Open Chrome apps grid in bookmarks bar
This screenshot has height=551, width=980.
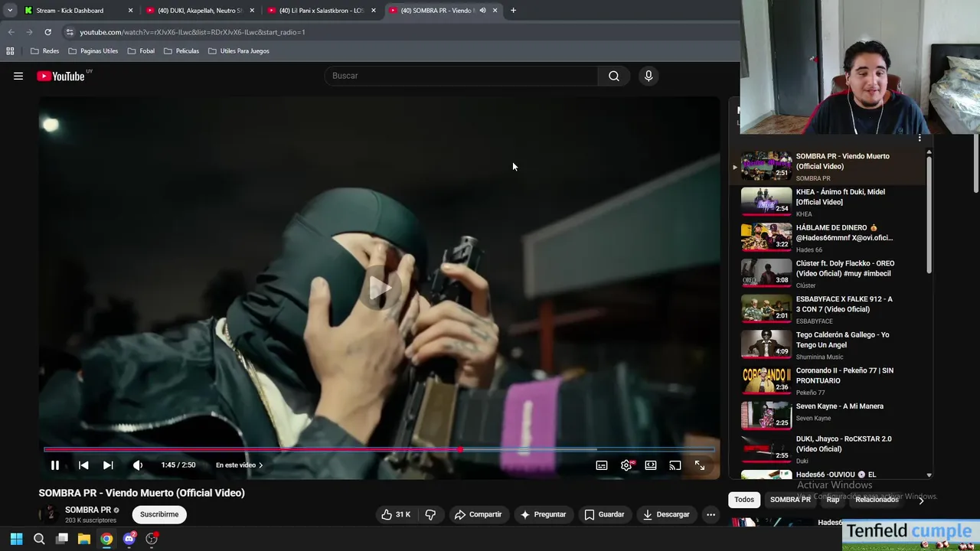10,51
